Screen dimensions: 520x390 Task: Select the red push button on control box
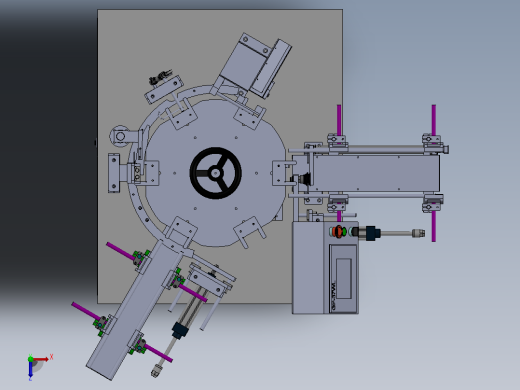pos(338,231)
